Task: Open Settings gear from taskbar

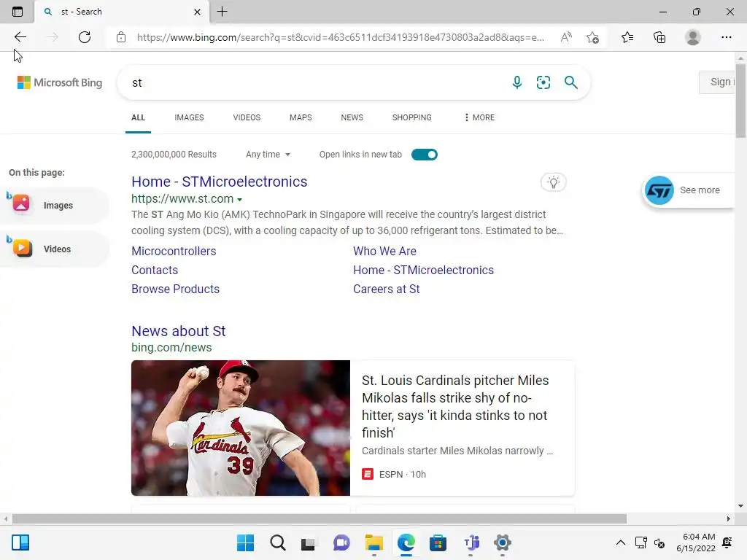Action: pos(502,542)
